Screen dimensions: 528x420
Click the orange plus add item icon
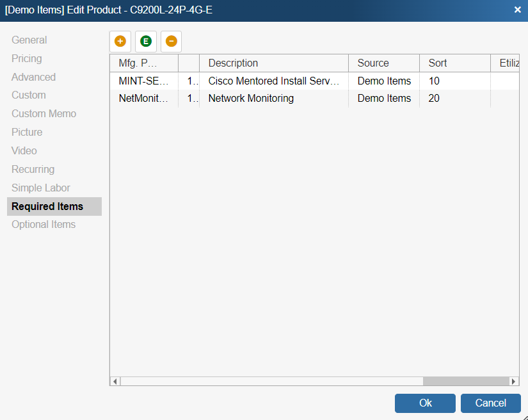(x=120, y=42)
